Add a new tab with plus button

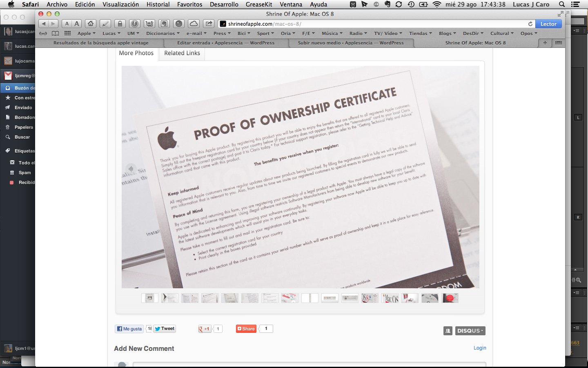click(545, 43)
